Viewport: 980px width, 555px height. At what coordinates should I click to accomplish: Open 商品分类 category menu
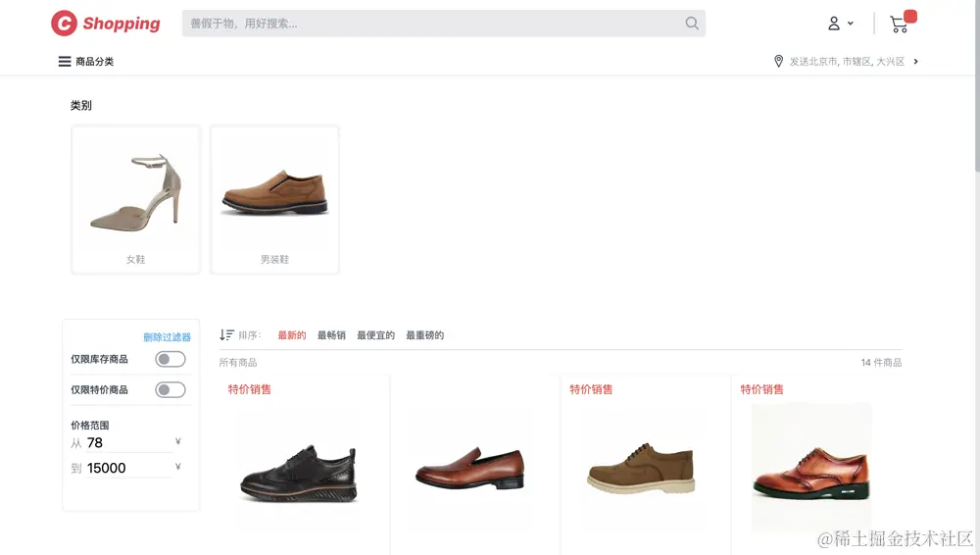[94, 62]
